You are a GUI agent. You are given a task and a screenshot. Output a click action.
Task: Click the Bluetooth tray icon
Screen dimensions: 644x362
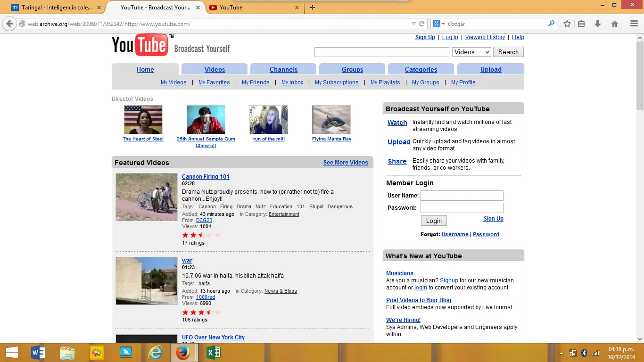point(584,353)
